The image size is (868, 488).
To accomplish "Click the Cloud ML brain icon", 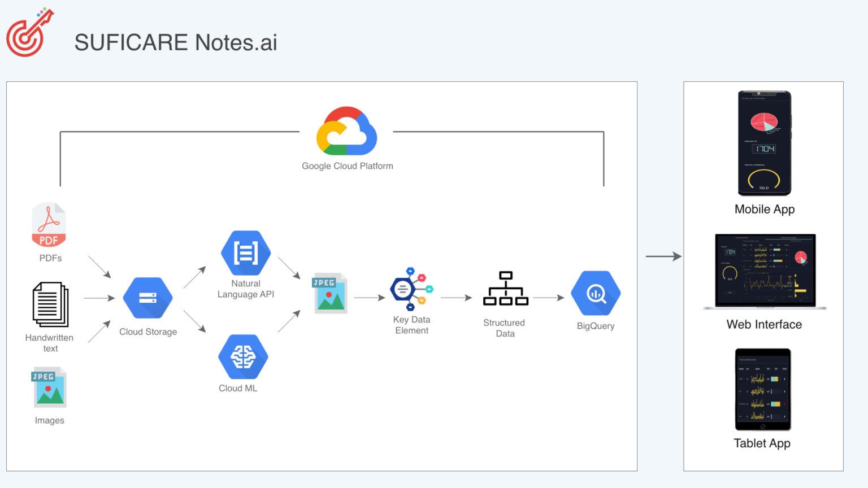I will click(x=243, y=356).
